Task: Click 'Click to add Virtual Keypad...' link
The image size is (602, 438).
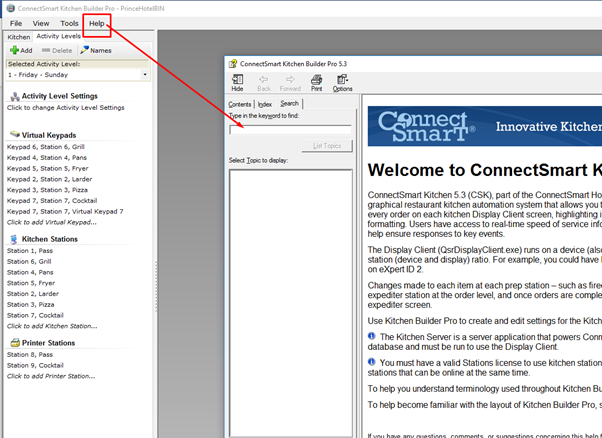Action: coord(53,221)
